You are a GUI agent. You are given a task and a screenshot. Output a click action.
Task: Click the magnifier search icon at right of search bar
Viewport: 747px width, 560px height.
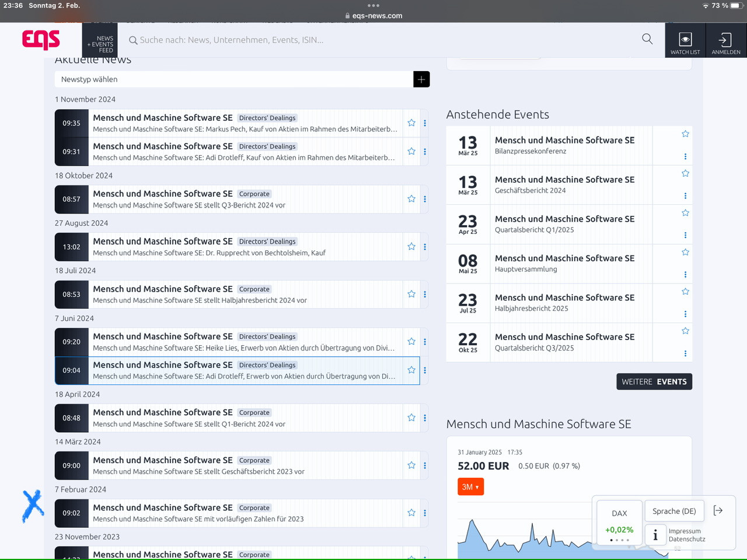click(x=647, y=39)
